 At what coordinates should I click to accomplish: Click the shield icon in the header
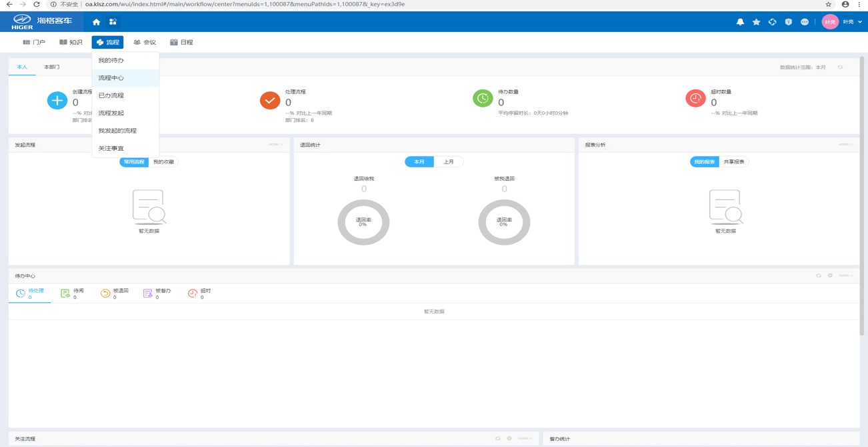click(788, 22)
